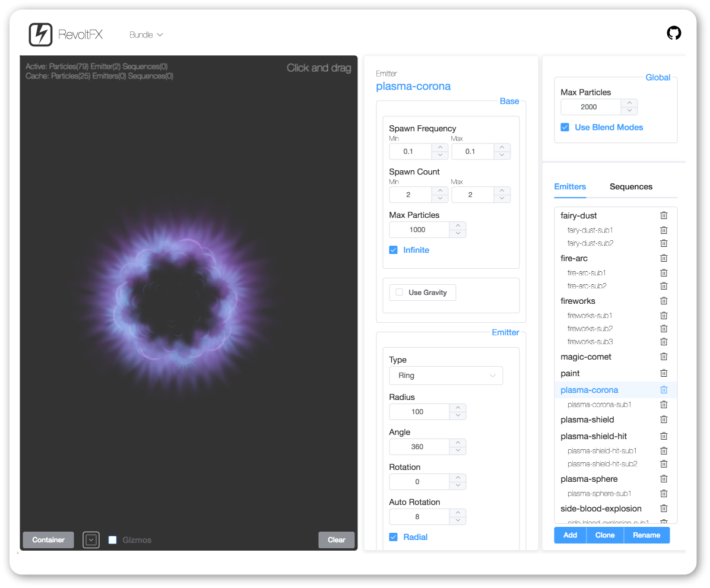Enable Use Gravity option
The width and height of the screenshot is (710, 588).
pyautogui.click(x=400, y=293)
